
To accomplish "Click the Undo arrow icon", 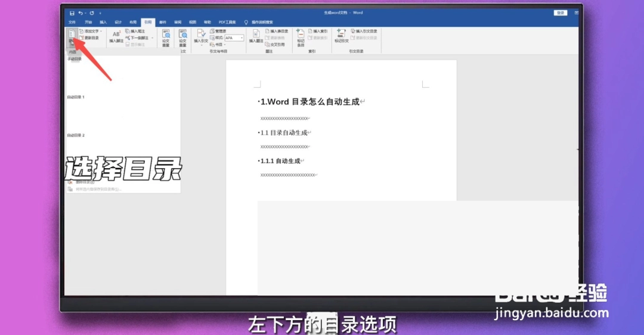I will tap(80, 13).
